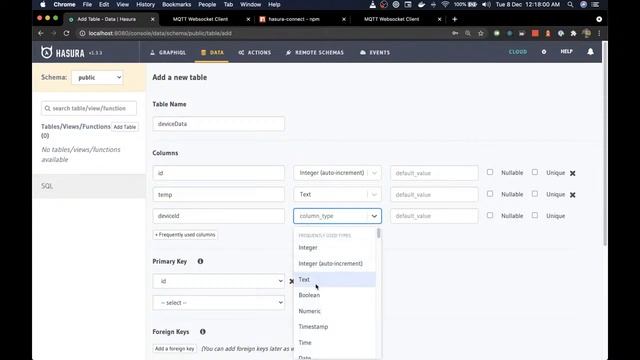
Task: Open the Schema public dropdown
Action: (x=97, y=77)
